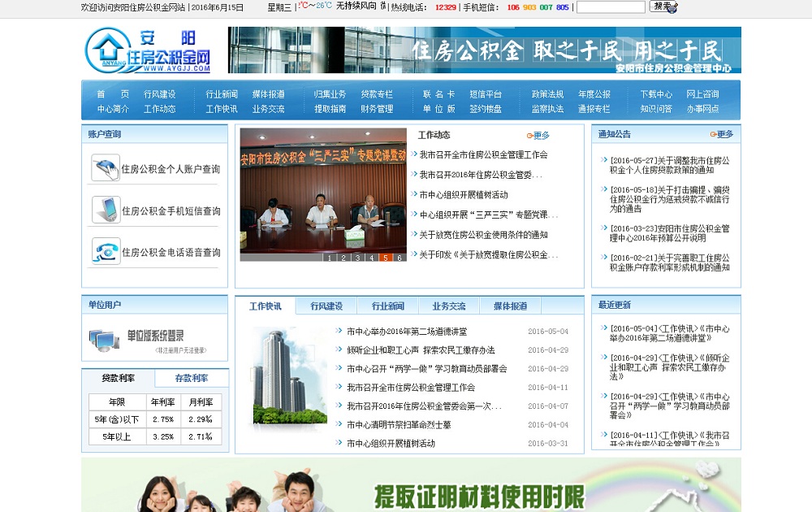Select slideshow page 2

[343, 258]
